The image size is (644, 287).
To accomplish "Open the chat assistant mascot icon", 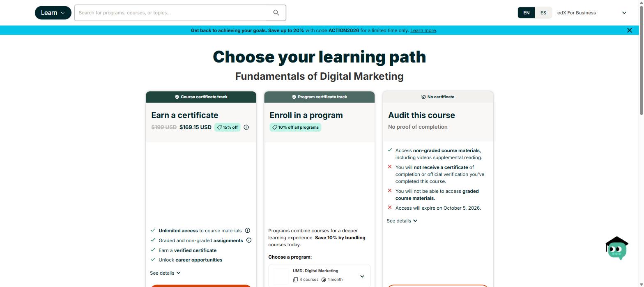I will point(616,248).
